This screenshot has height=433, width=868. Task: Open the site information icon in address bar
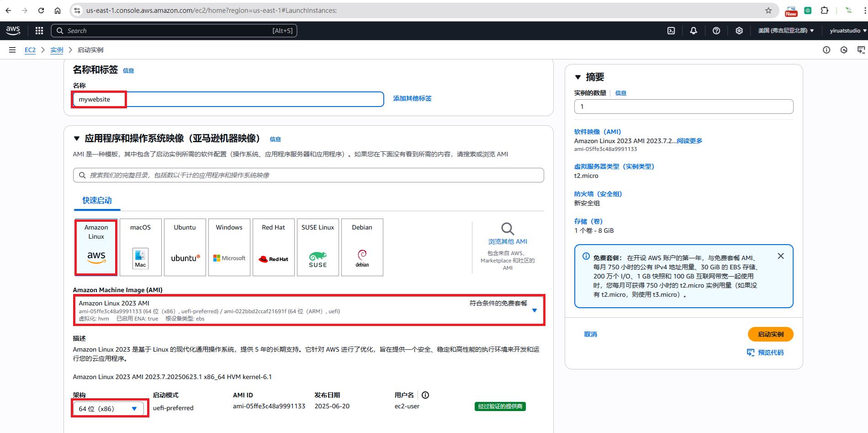pos(77,11)
